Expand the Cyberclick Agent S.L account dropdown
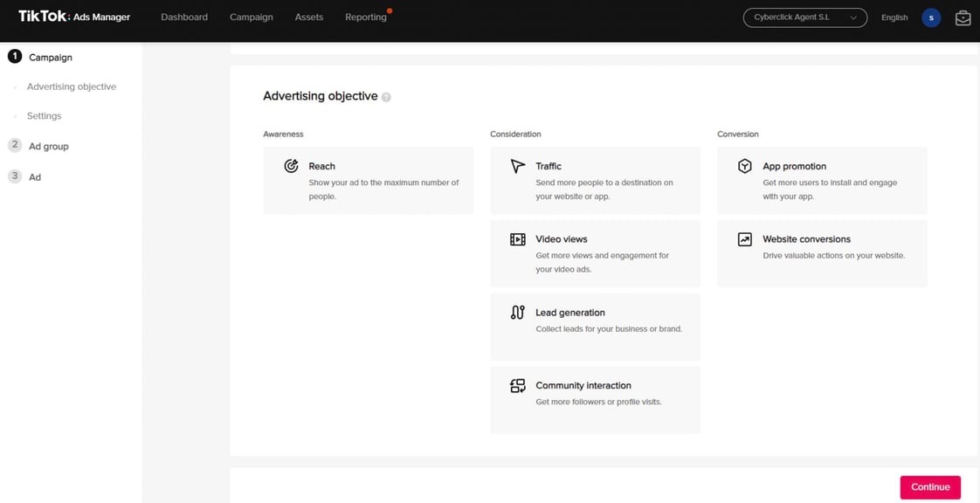This screenshot has height=503, width=980. point(805,18)
